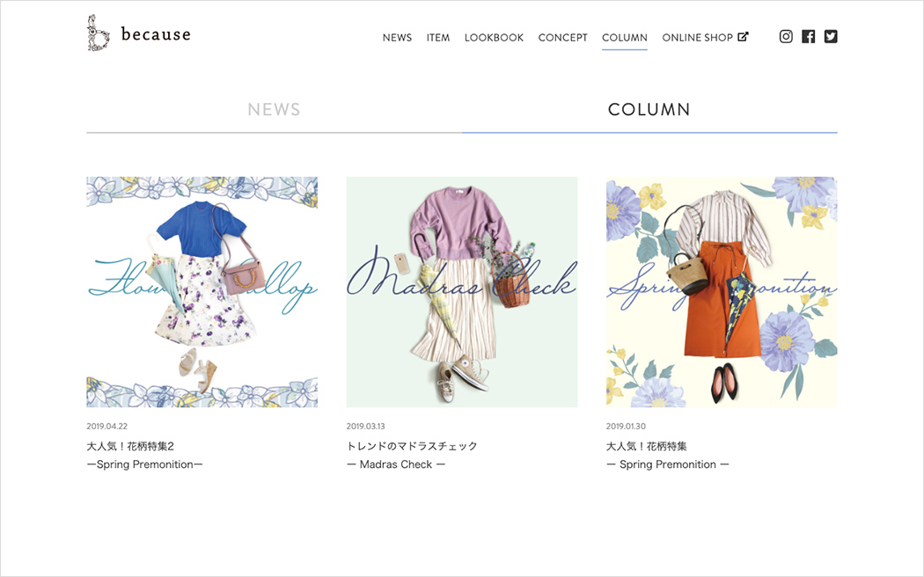The height and width of the screenshot is (577, 924).
Task: Click the because wordmark text
Action: (156, 34)
